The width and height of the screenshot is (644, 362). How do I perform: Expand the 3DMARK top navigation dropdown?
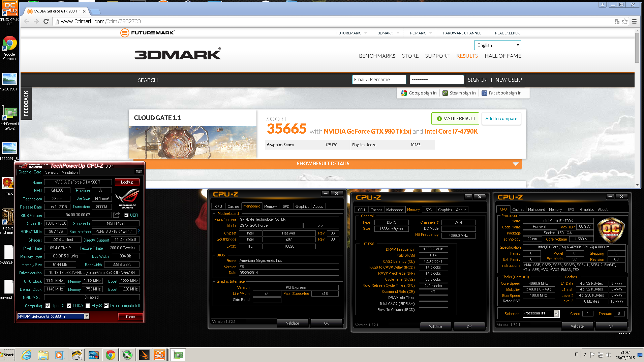point(398,33)
